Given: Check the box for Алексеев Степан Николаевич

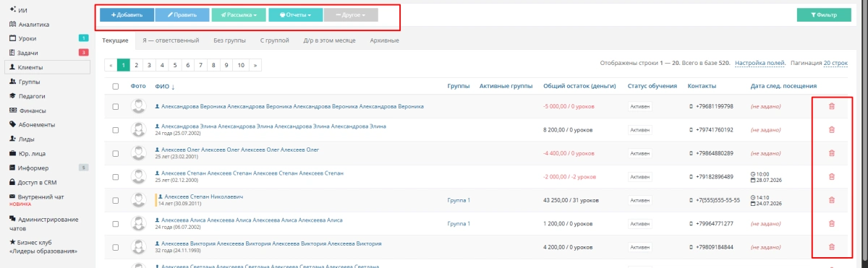Looking at the screenshot, I should click(x=116, y=200).
